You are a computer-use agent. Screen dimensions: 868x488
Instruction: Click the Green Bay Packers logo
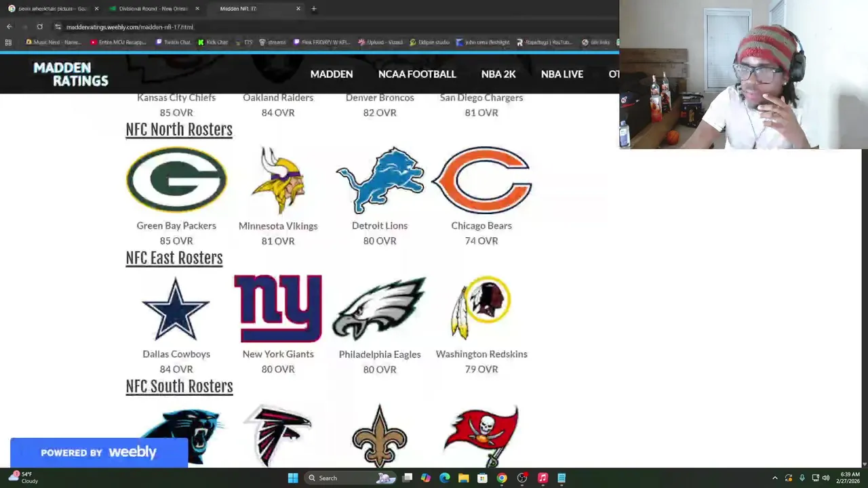pos(176,180)
